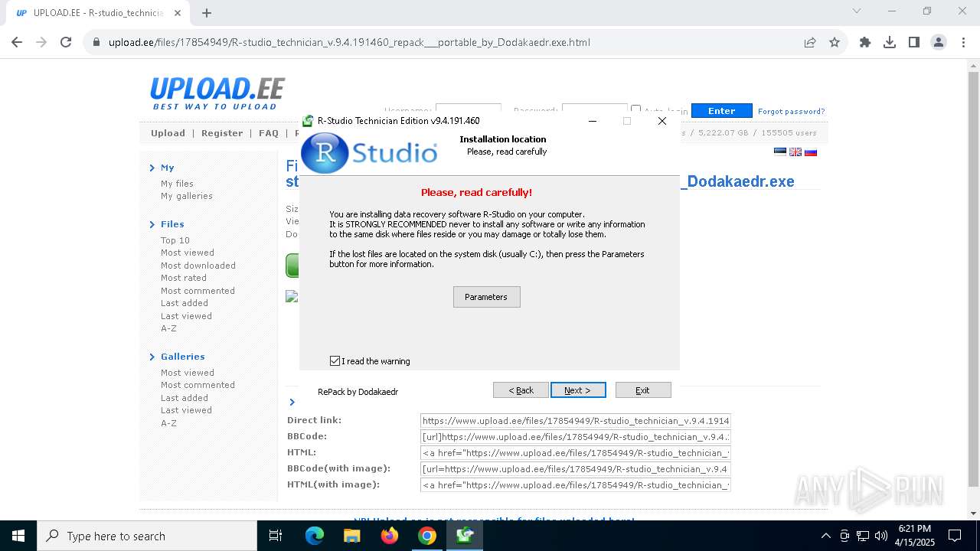Viewport: 980px width, 551px height.
Task: Open Most rated files link
Action: [x=184, y=278]
